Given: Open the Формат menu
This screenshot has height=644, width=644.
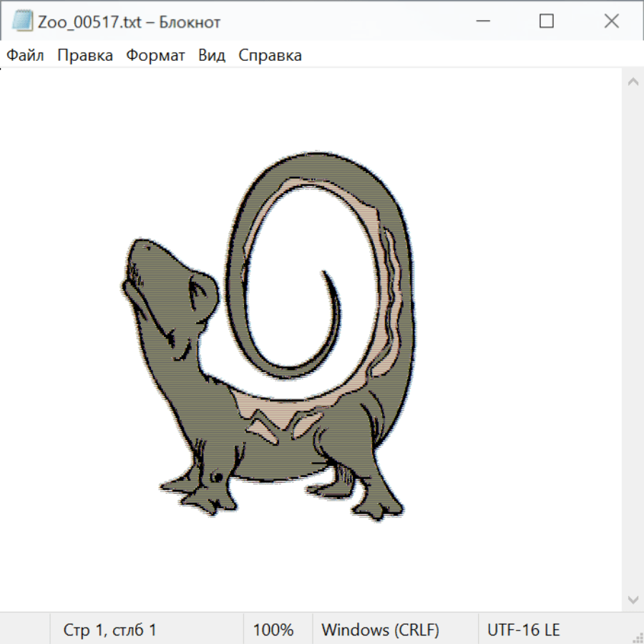Looking at the screenshot, I should point(155,56).
